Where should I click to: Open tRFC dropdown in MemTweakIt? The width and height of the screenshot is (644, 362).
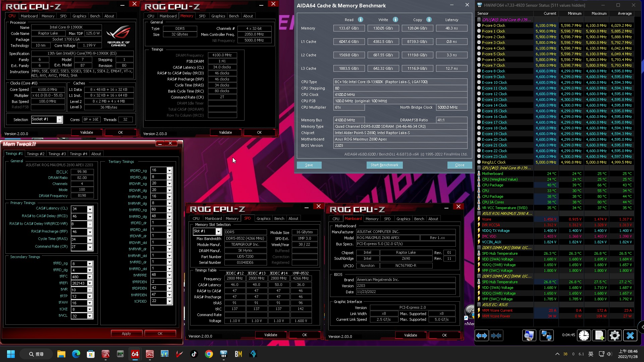(90, 277)
